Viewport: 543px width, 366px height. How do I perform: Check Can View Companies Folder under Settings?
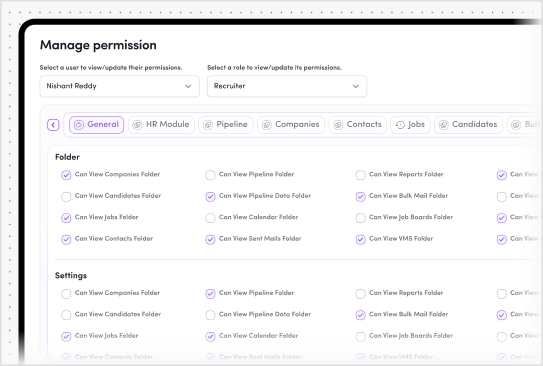coord(66,294)
